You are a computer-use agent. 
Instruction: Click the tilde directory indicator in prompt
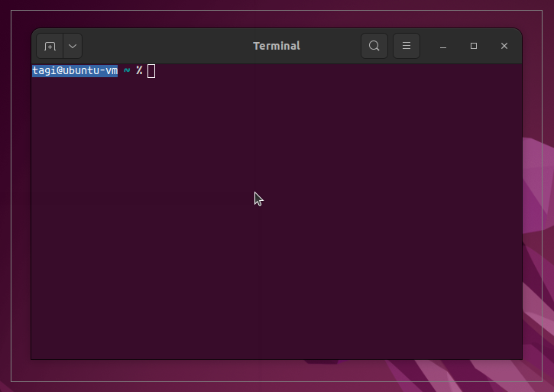127,71
